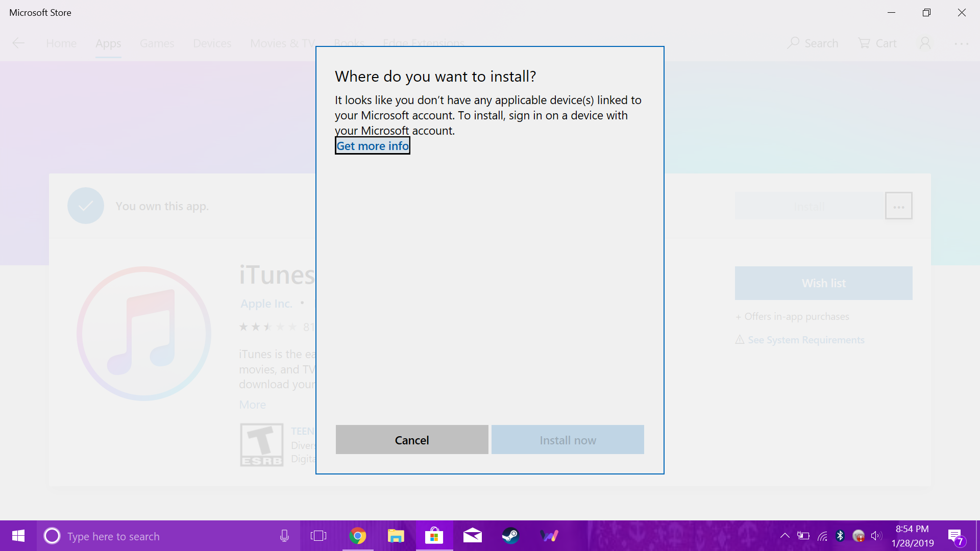
Task: Click the Chrome browser icon
Action: tap(359, 536)
